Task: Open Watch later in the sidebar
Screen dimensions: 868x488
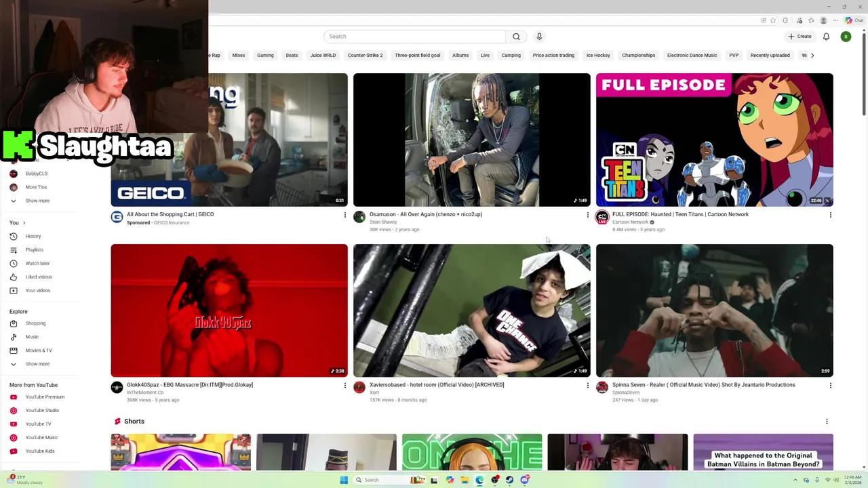Action: coord(37,264)
